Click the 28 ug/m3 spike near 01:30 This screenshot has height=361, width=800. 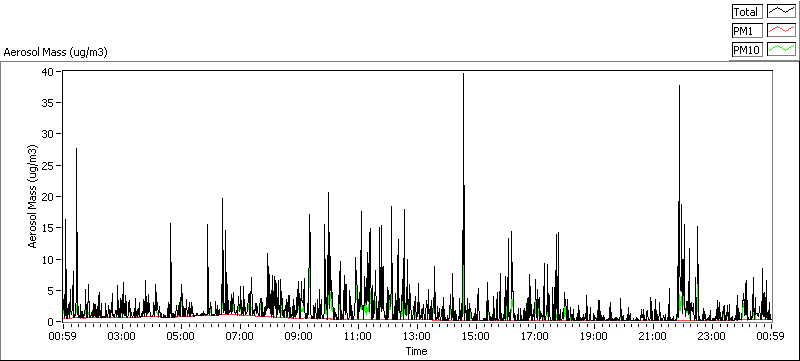[x=77, y=234]
